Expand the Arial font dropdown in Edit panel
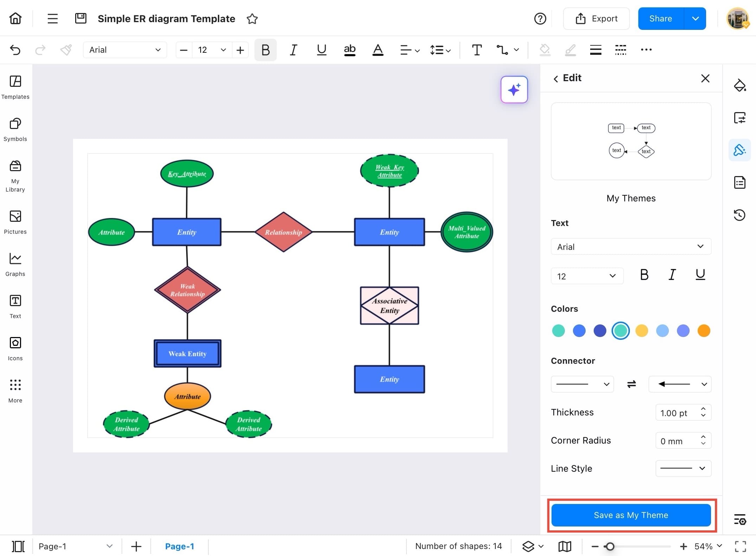The image size is (756, 556). 631,246
